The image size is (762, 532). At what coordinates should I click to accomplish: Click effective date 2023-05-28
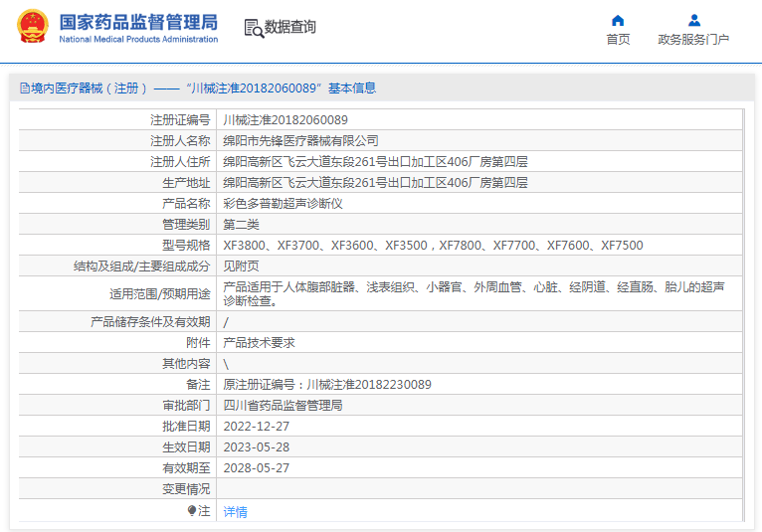tap(256, 446)
